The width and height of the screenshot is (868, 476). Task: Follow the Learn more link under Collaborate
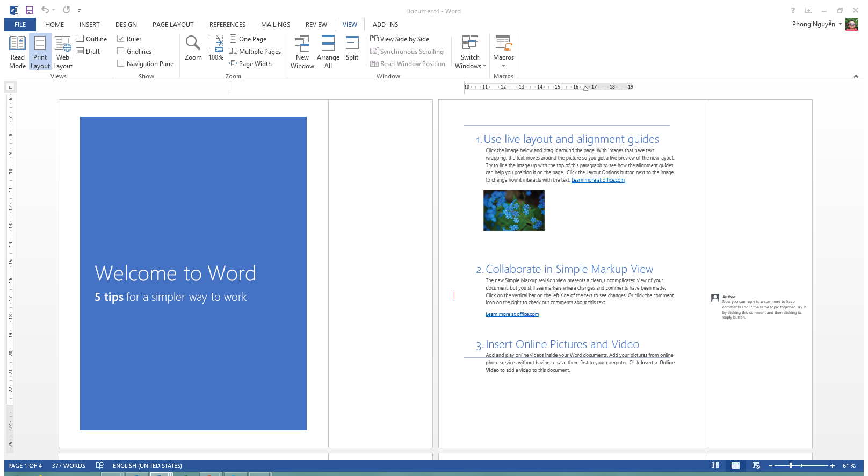click(512, 314)
